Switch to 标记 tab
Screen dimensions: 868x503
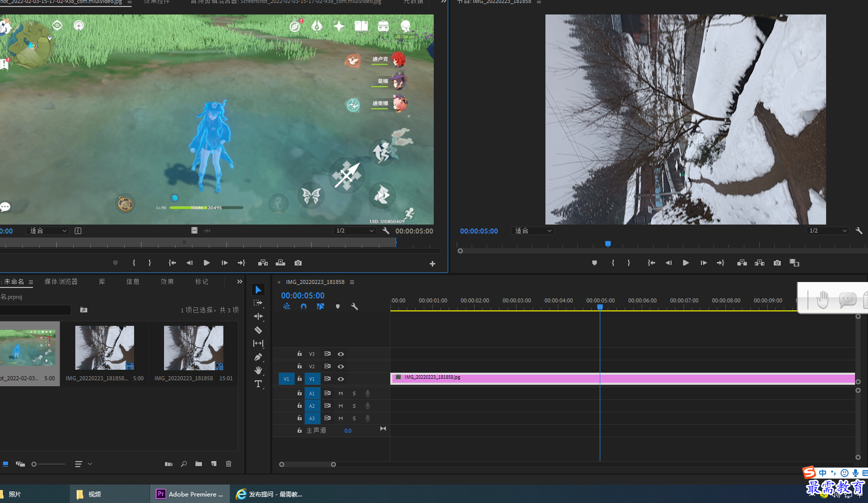coord(202,281)
